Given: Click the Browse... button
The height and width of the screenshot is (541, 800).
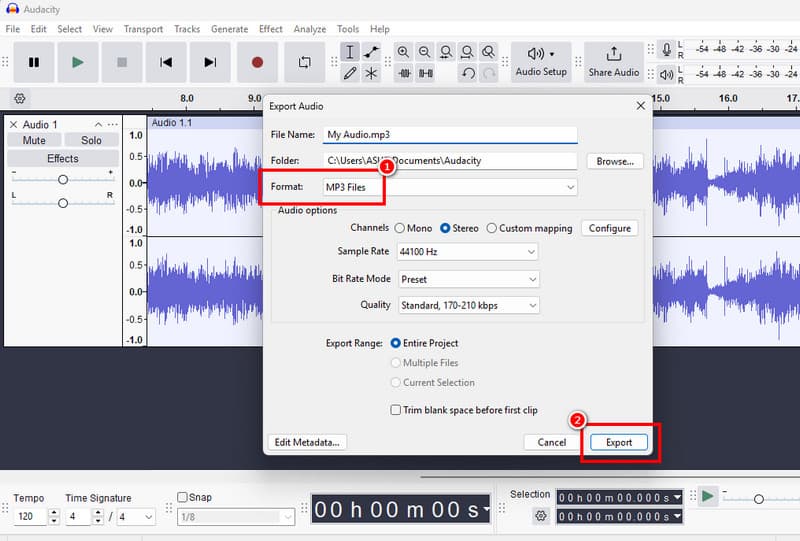Looking at the screenshot, I should click(x=615, y=161).
